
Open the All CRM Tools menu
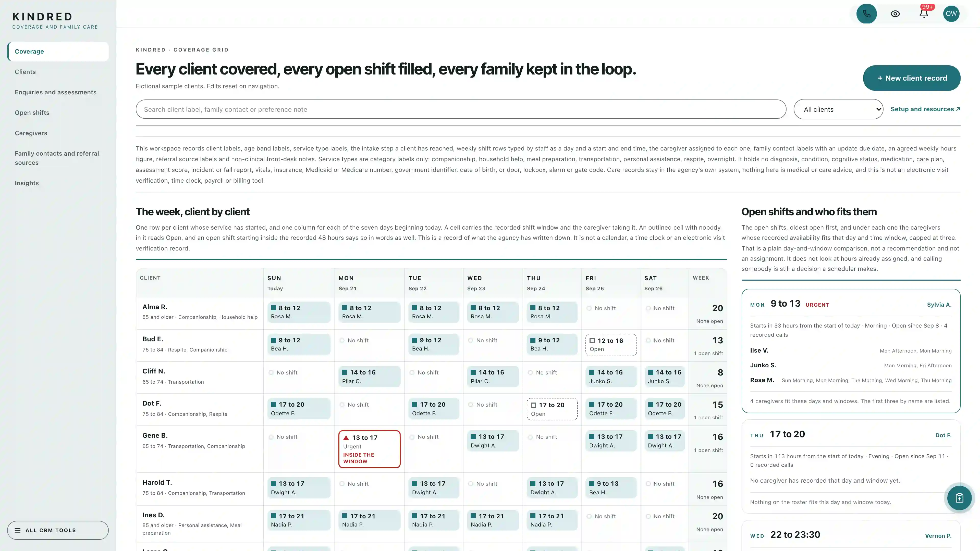click(x=58, y=530)
